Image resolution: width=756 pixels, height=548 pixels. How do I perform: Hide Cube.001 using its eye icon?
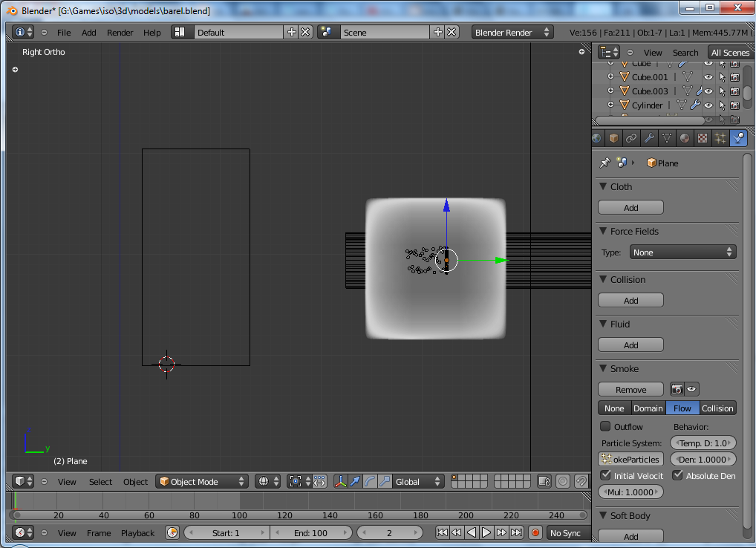[x=708, y=77]
